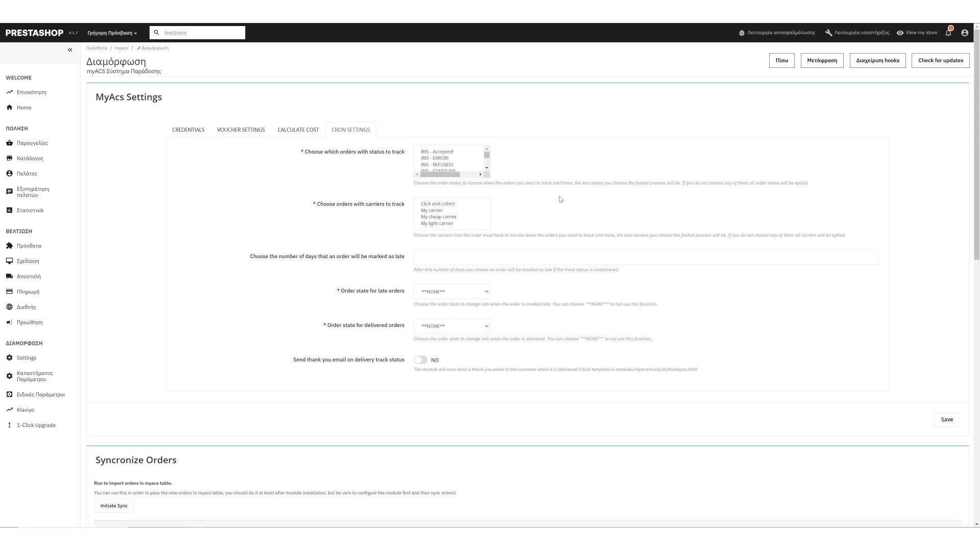Image resolution: width=980 pixels, height=551 pixels.
Task: Select My cheap carrier in carriers list
Action: coord(438,217)
